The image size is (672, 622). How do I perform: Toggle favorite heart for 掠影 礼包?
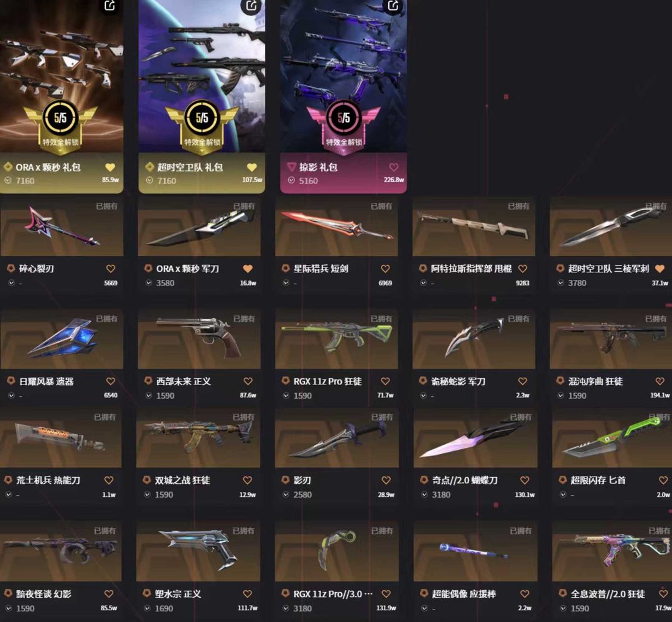pos(394,167)
